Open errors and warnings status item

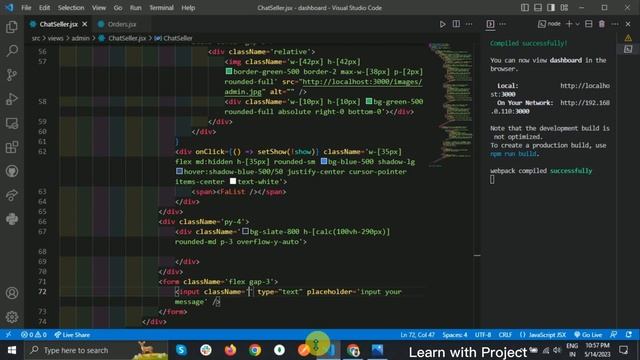[x=34, y=335]
